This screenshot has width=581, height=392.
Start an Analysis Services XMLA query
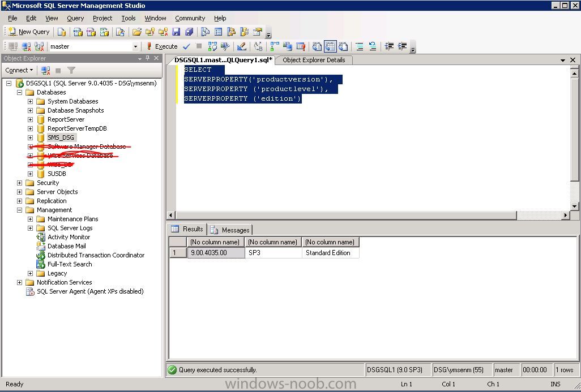pos(105,32)
